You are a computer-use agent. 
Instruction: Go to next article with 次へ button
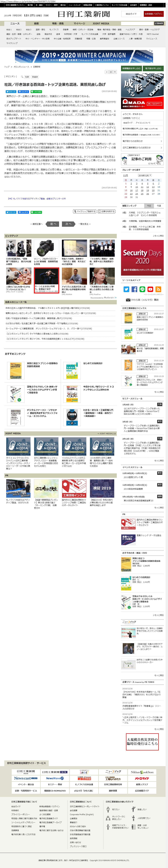click(x=68, y=224)
